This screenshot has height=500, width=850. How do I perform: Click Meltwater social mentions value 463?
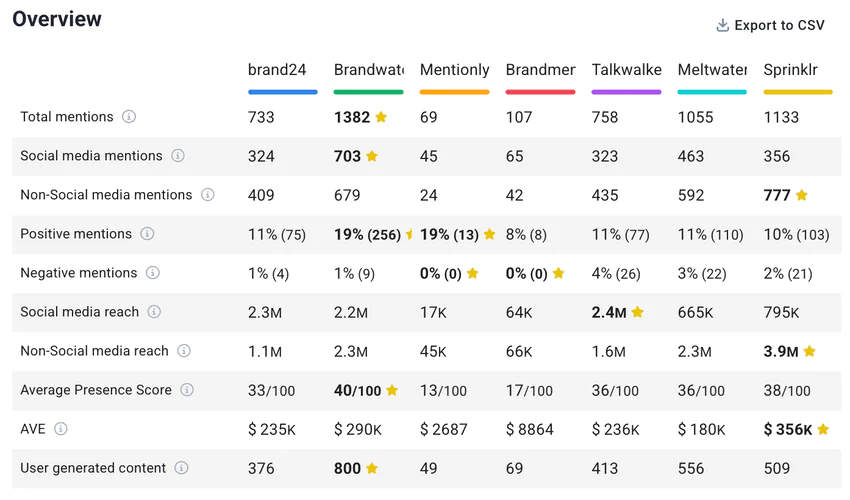(691, 156)
